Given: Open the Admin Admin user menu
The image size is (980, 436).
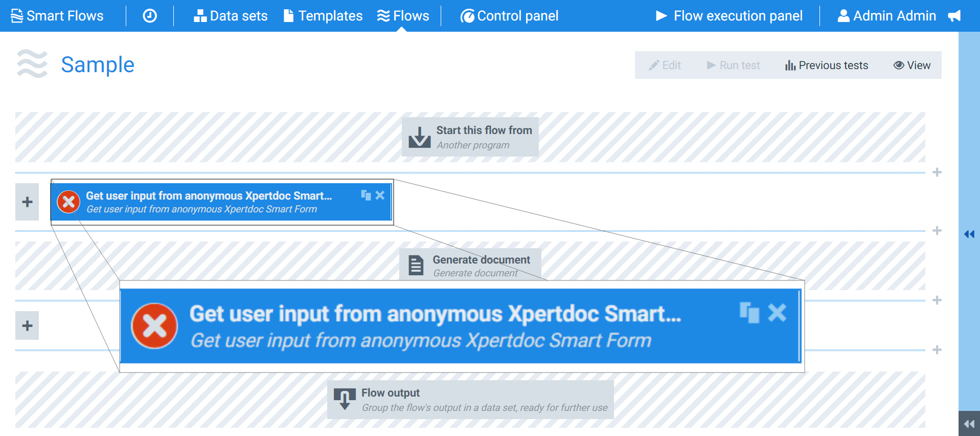Looking at the screenshot, I should pyautogui.click(x=886, y=16).
